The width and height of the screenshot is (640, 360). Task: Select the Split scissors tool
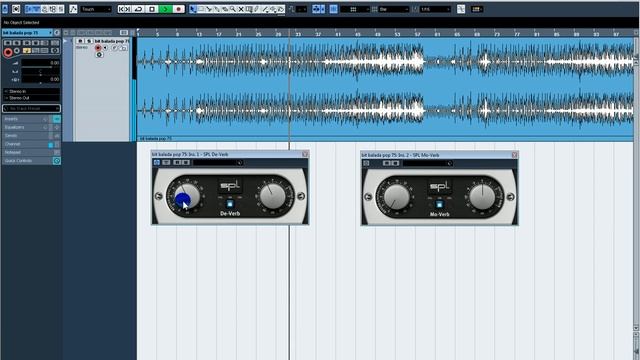[x=209, y=9]
